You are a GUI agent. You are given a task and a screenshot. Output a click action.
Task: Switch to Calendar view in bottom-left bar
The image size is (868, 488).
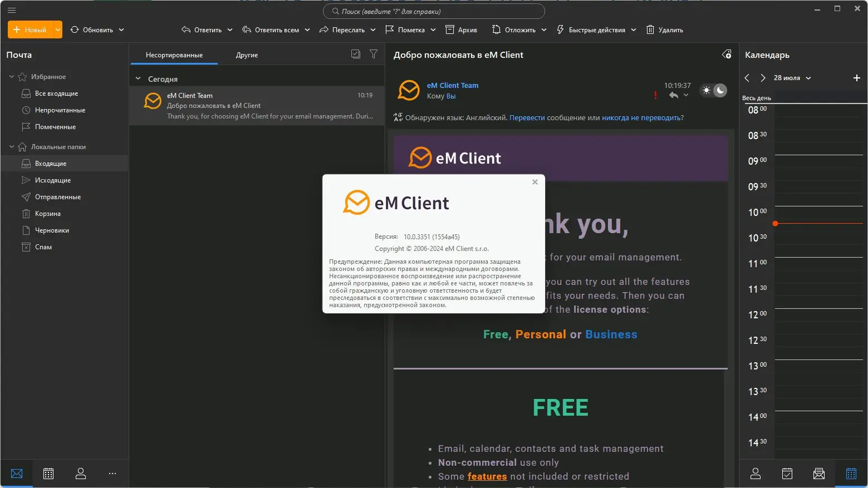[48, 474]
